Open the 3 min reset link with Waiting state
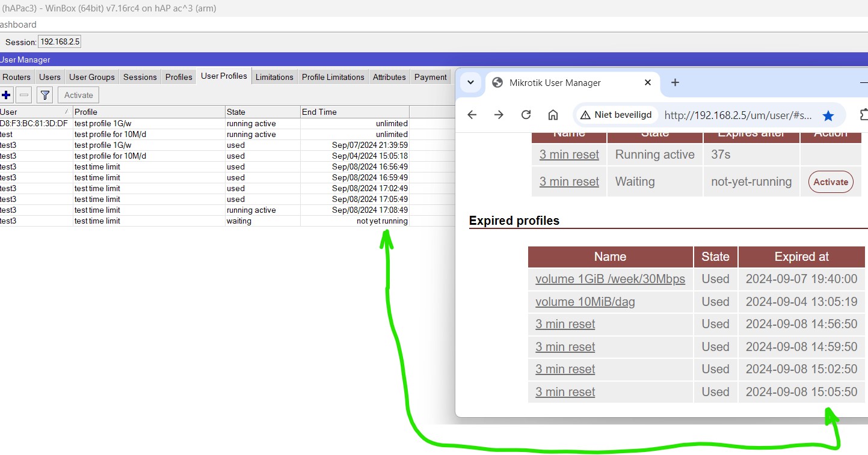Image resolution: width=868 pixels, height=455 pixels. (x=569, y=182)
